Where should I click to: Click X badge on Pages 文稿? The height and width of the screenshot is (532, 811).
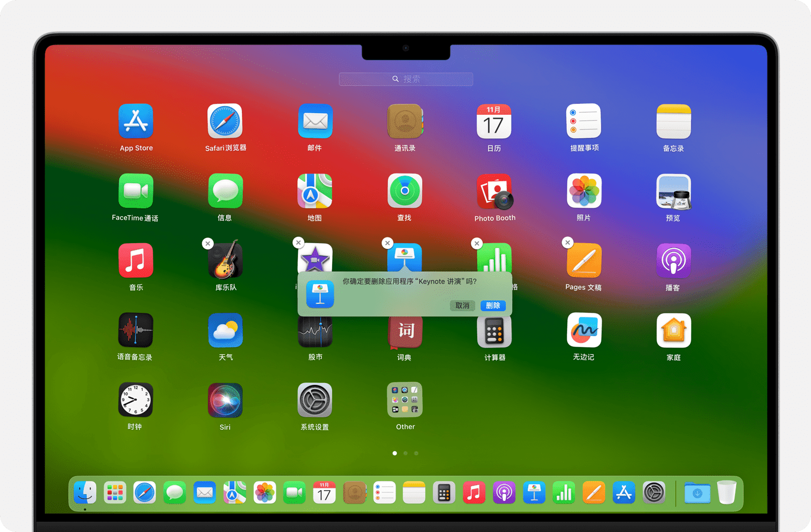pos(568,242)
